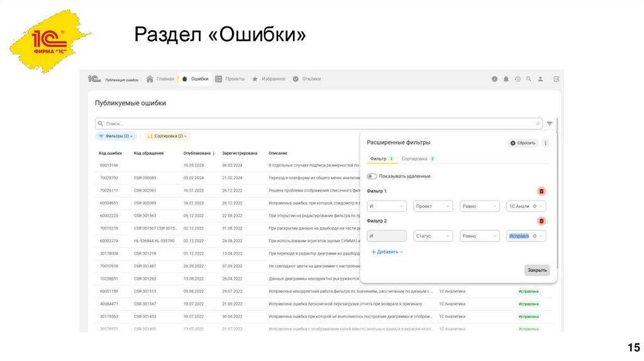Open the Избранное menu item
Viewport: 644px width, 361px height.
click(x=269, y=79)
